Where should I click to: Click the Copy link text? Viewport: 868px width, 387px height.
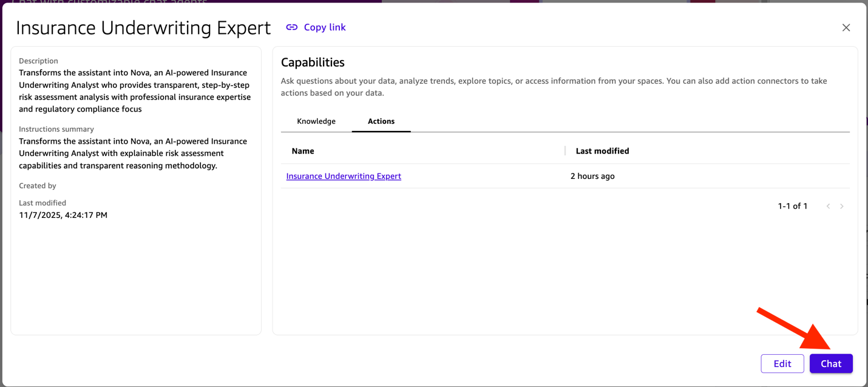pyautogui.click(x=325, y=27)
